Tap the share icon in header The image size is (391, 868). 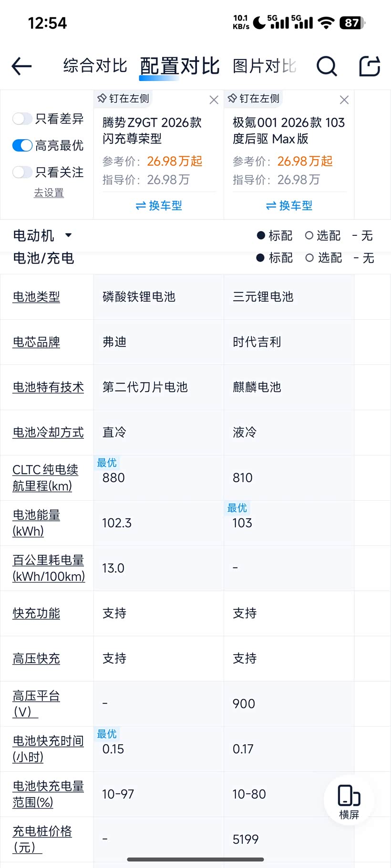pos(370,66)
